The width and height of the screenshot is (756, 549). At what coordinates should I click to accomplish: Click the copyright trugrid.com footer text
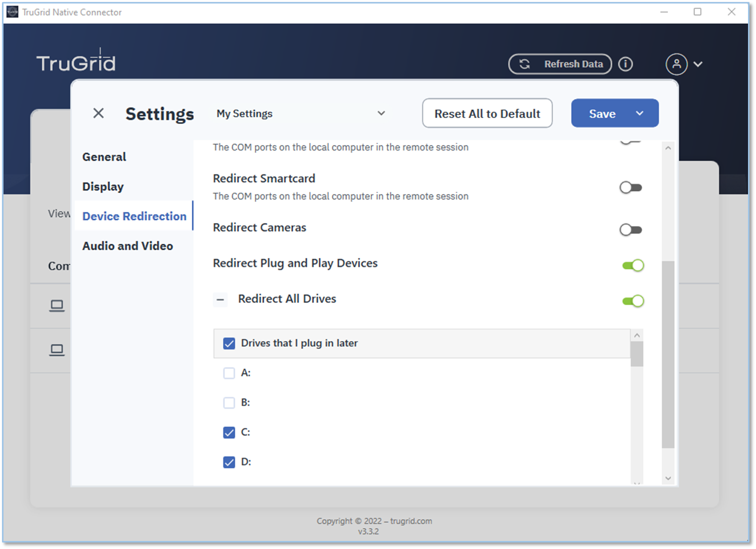point(374,521)
